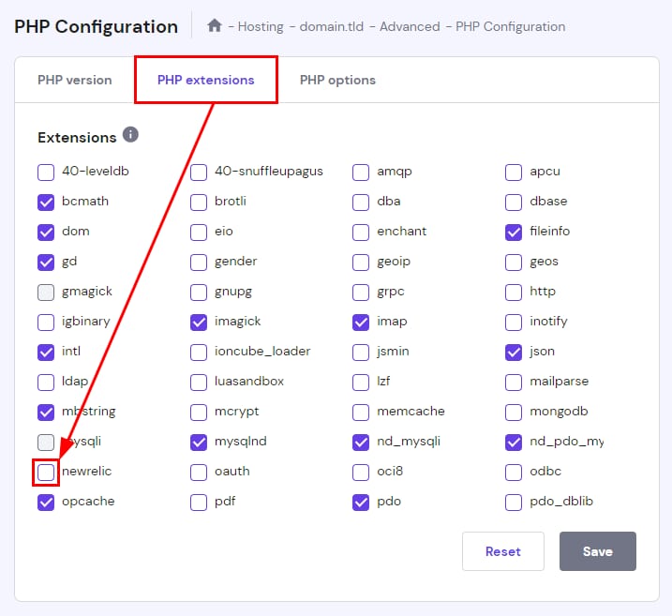The image size is (672, 616).
Task: Tick the oci8 checkbox
Action: pyautogui.click(x=361, y=472)
